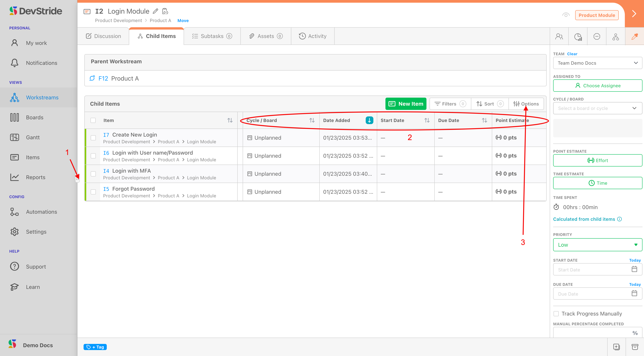Check the box for Create New Login
The width and height of the screenshot is (644, 356).
(x=93, y=138)
